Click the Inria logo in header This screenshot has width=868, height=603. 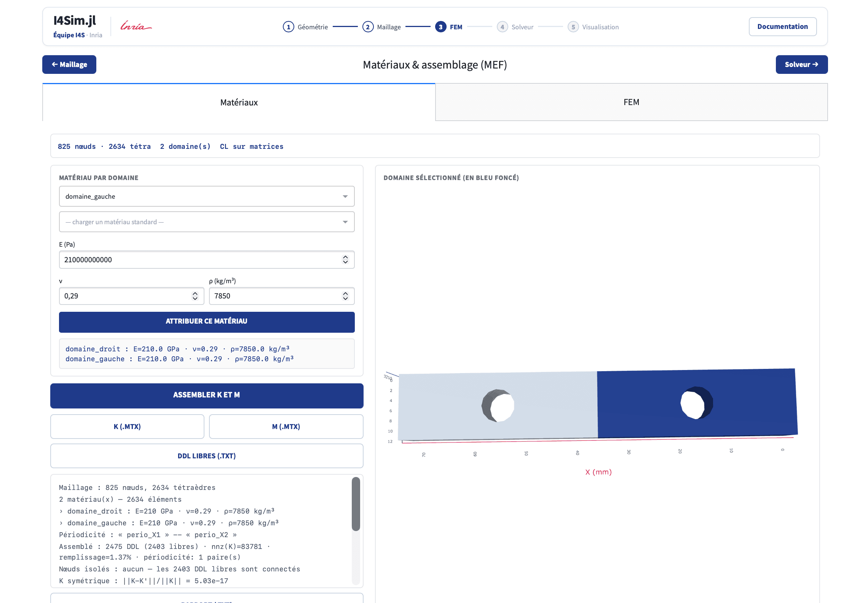pos(136,26)
